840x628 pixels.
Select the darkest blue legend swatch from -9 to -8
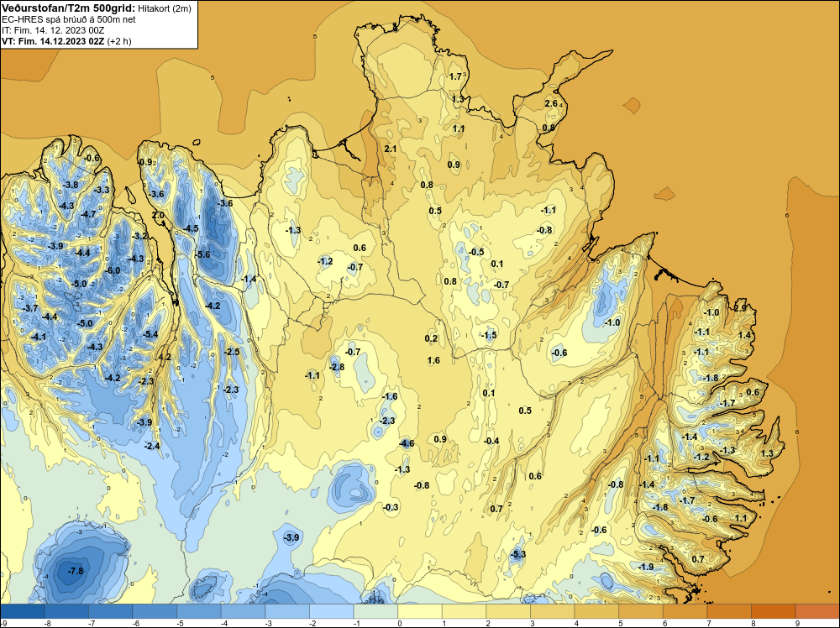(22, 611)
